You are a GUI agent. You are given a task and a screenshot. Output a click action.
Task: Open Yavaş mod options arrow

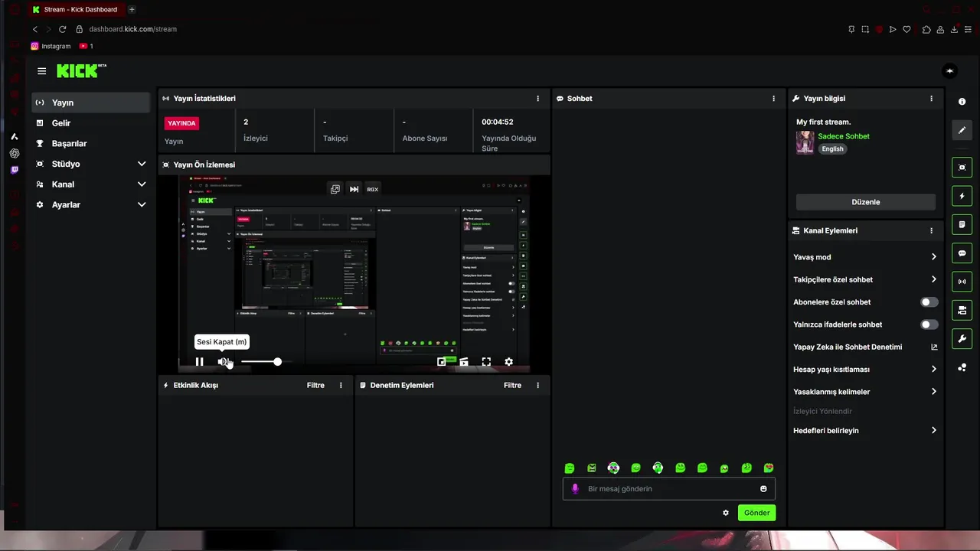tap(933, 257)
